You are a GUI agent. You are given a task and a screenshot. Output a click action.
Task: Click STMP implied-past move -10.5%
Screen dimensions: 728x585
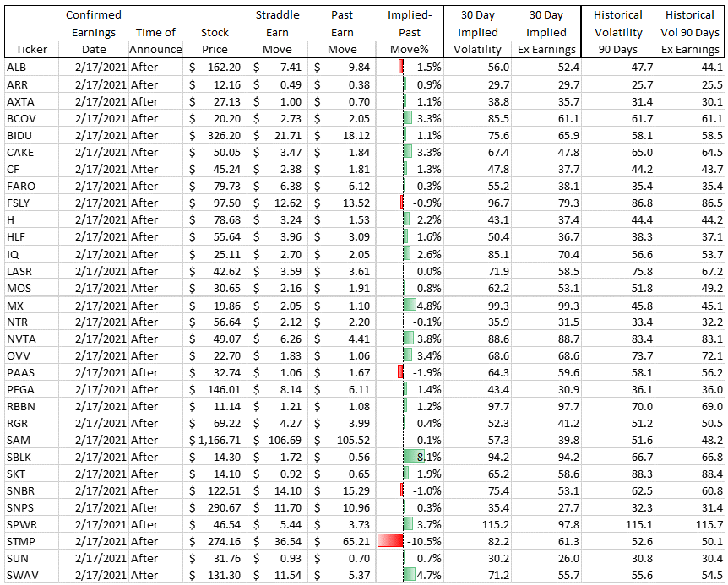(x=410, y=541)
